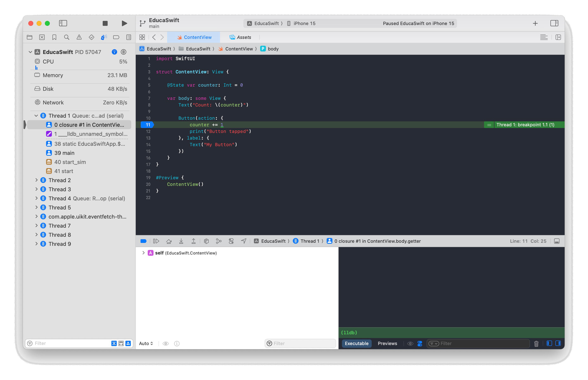Open the Test navigator diamond icon
The height and width of the screenshot is (380, 588).
(92, 37)
